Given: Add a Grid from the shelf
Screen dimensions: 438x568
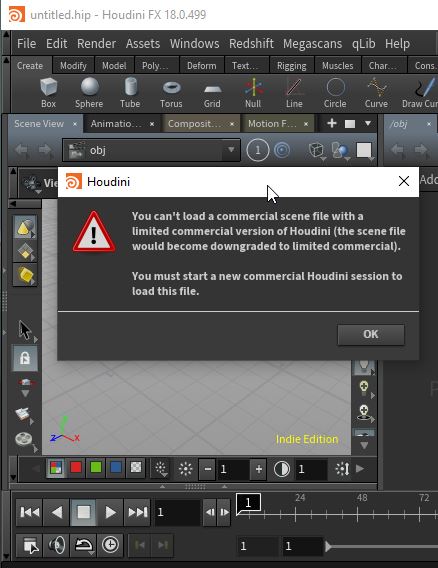Looking at the screenshot, I should tap(212, 93).
